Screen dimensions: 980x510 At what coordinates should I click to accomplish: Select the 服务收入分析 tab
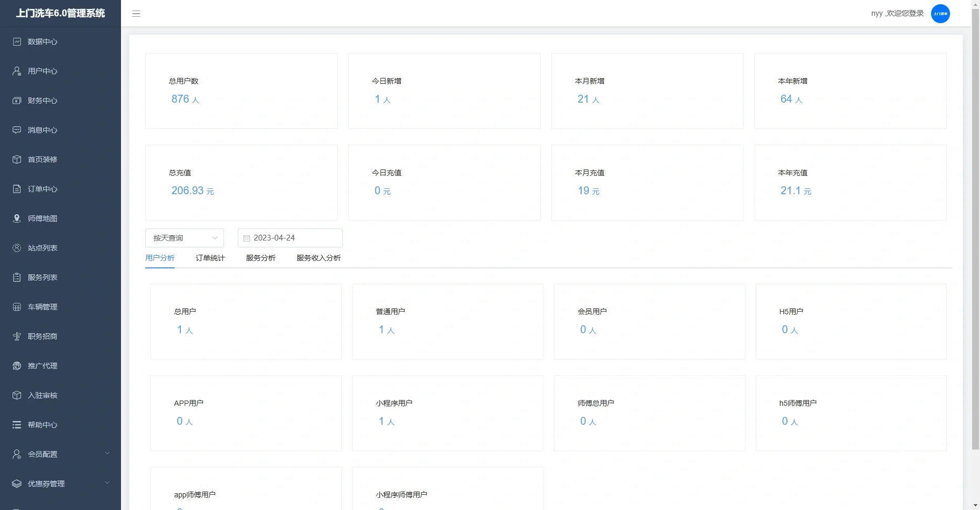[x=318, y=258]
